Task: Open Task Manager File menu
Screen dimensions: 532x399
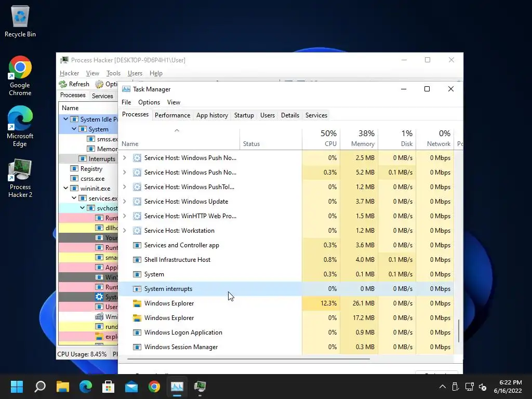Action: [x=126, y=102]
